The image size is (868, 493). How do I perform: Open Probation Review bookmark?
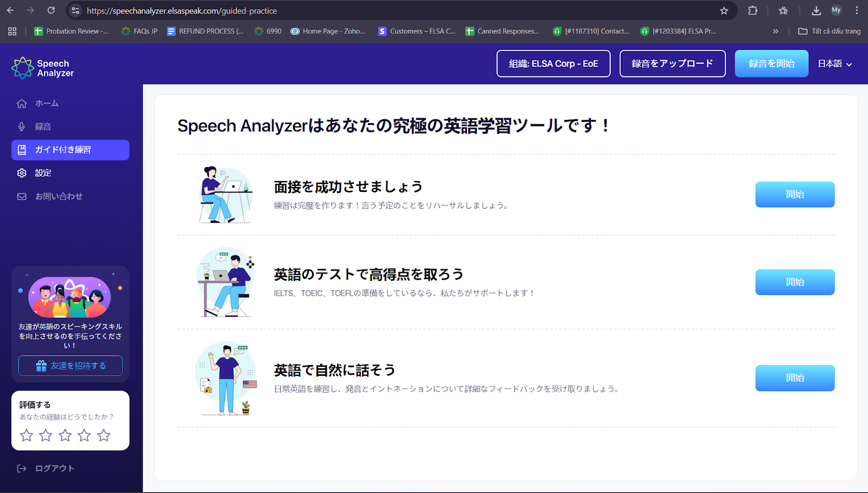[71, 31]
